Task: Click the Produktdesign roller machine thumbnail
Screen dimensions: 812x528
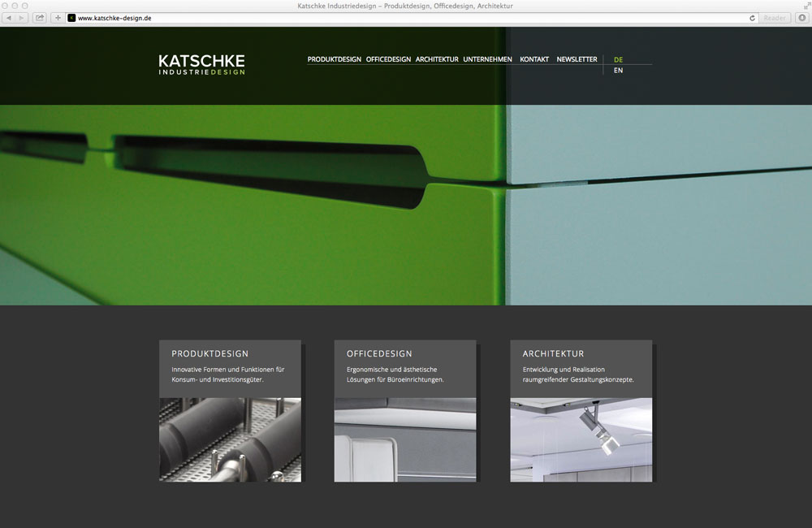Action: coord(230,439)
